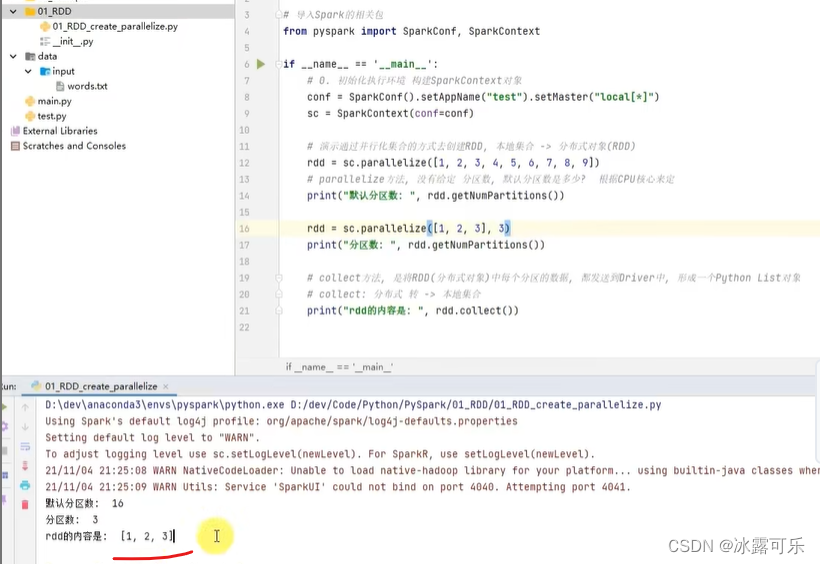Select Scratches and Consoles node

(x=74, y=145)
